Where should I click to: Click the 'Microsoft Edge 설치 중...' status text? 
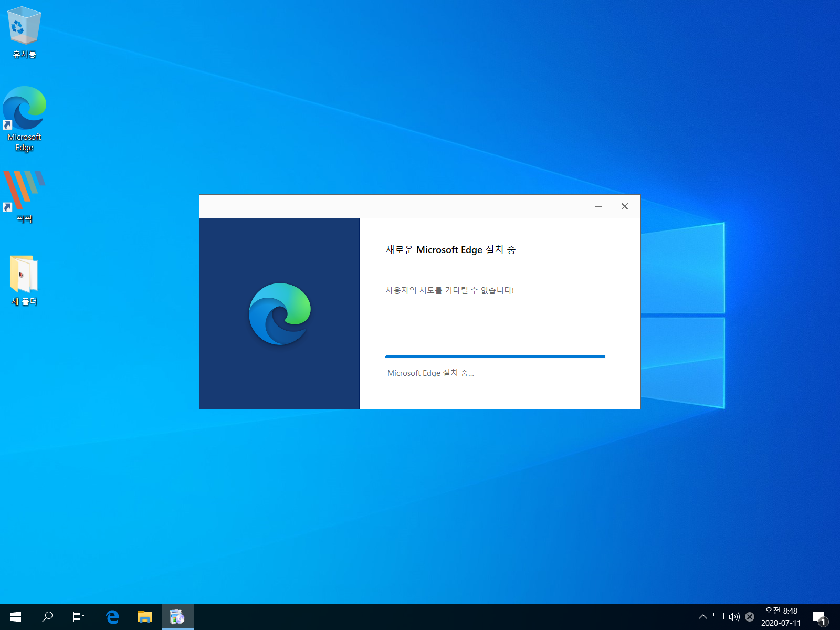(430, 373)
